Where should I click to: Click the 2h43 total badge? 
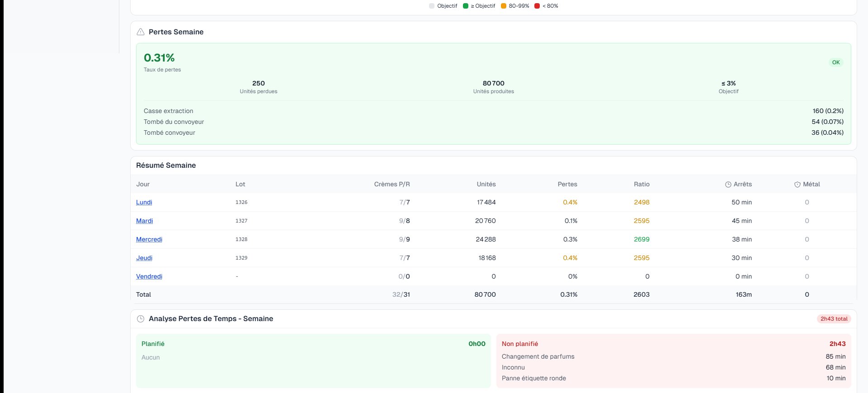834,319
